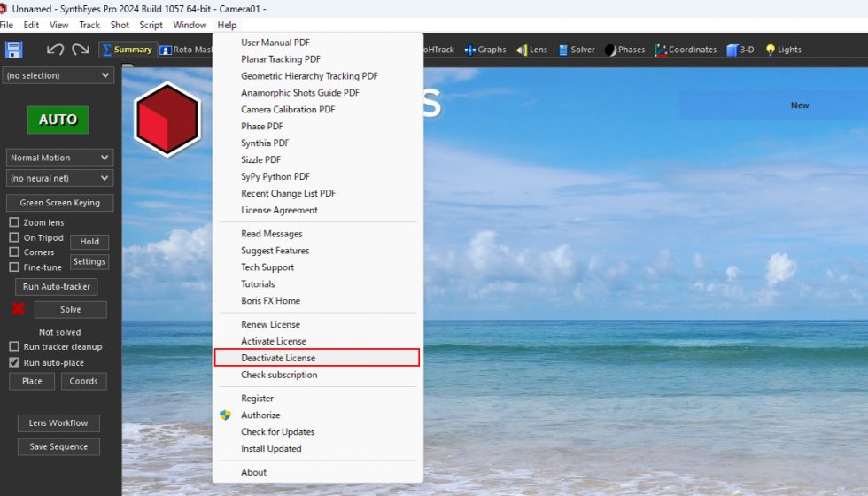This screenshot has height=496, width=868.
Task: Open the Coordinates room
Action: [x=686, y=50]
